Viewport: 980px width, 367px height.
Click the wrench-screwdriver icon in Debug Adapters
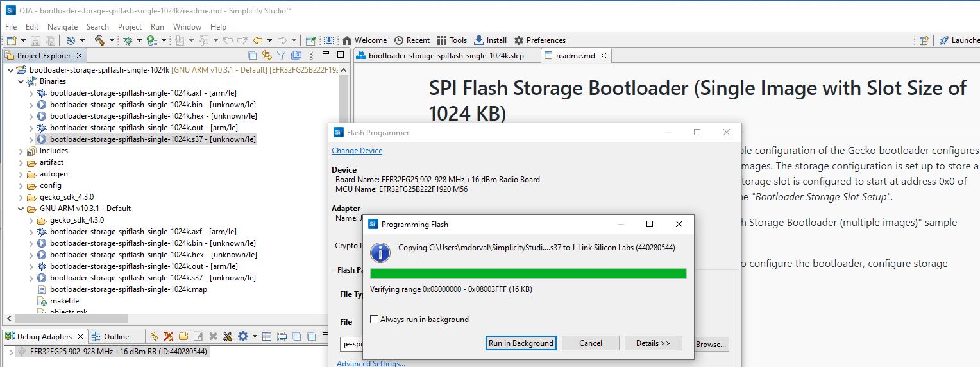228,336
